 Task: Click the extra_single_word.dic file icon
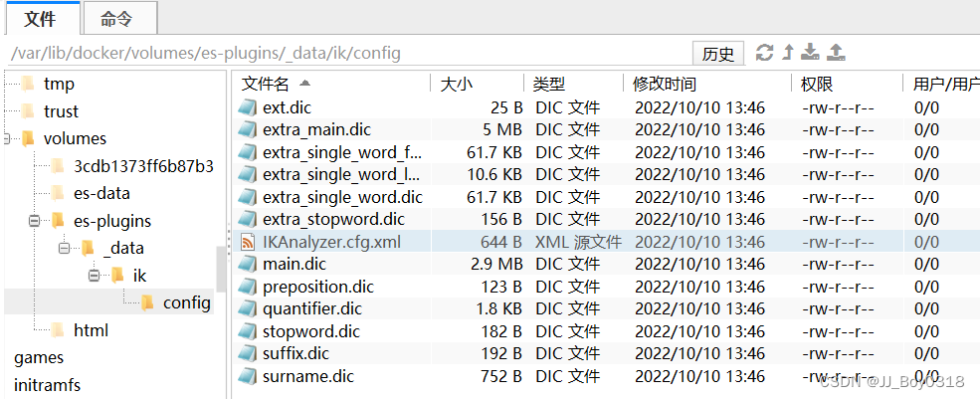[248, 198]
